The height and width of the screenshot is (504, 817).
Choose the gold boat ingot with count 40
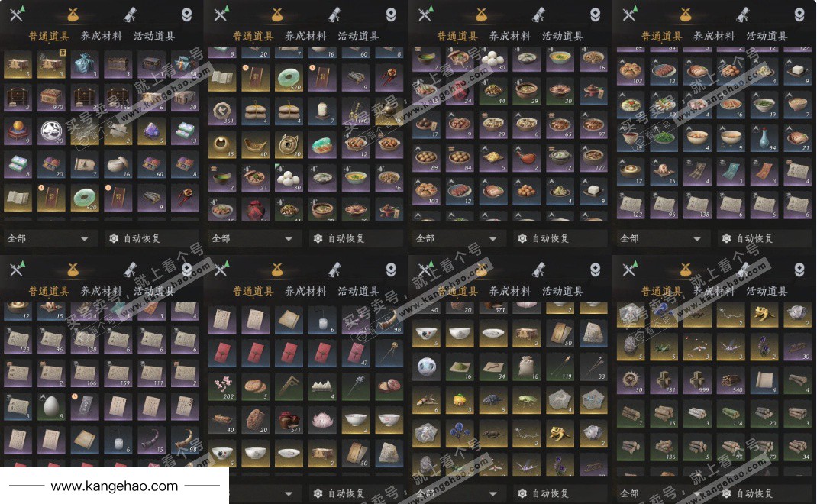pos(255,145)
